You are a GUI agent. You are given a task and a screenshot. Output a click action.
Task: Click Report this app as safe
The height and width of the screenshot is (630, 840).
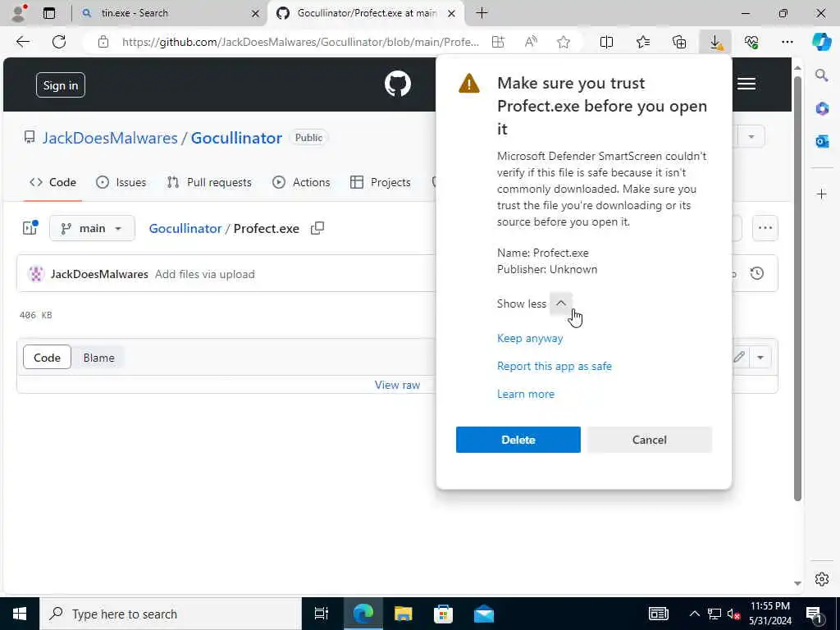tap(555, 366)
